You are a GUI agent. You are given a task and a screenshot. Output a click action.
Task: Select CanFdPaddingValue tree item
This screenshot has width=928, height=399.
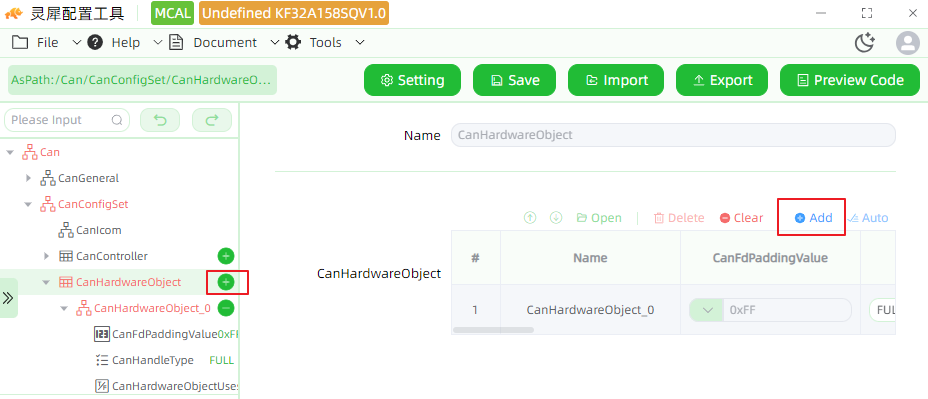[x=166, y=334]
